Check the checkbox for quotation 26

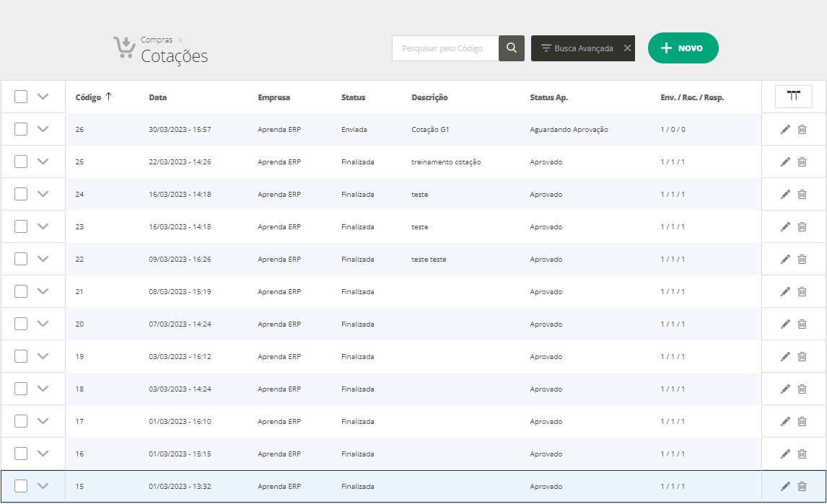point(21,130)
